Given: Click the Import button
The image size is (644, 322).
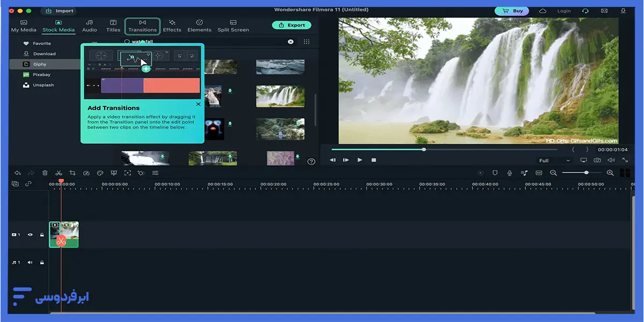Looking at the screenshot, I should (59, 11).
